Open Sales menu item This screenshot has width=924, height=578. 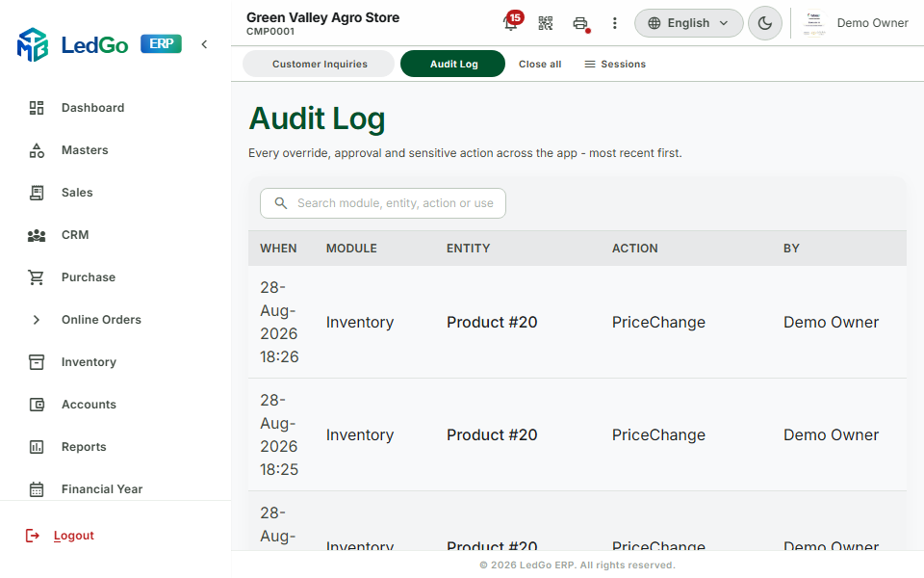click(77, 193)
